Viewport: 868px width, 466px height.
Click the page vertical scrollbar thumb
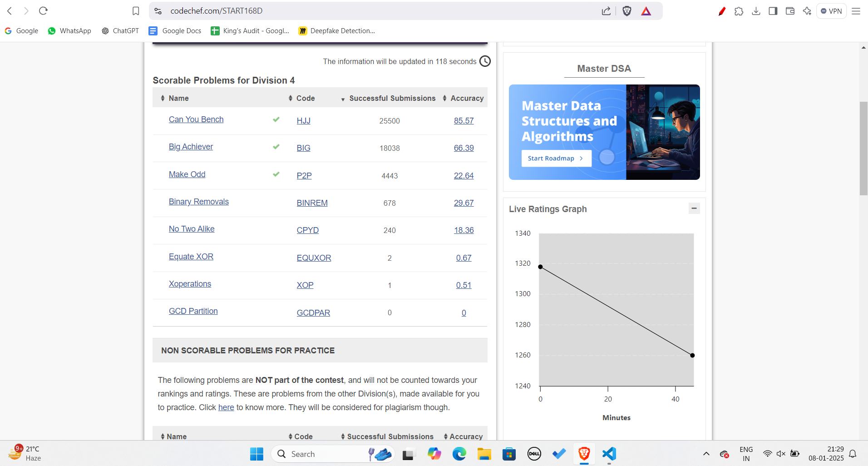pos(863,149)
